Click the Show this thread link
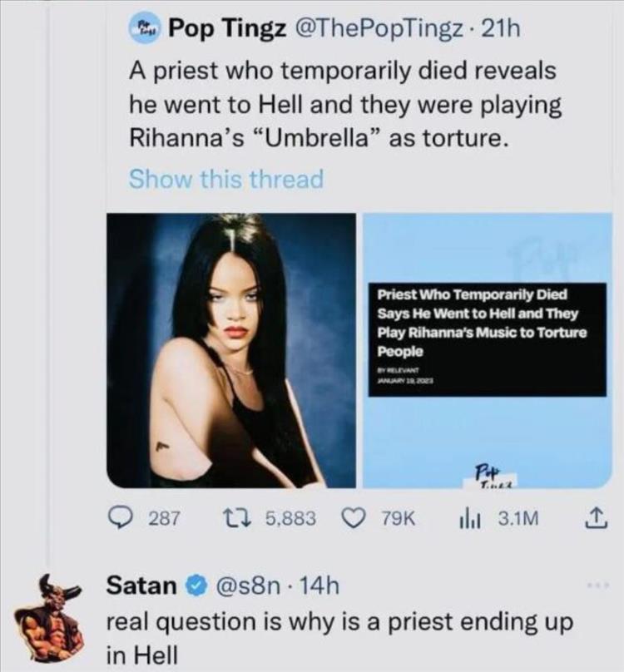Viewport: 624px width, 672px height. click(225, 180)
